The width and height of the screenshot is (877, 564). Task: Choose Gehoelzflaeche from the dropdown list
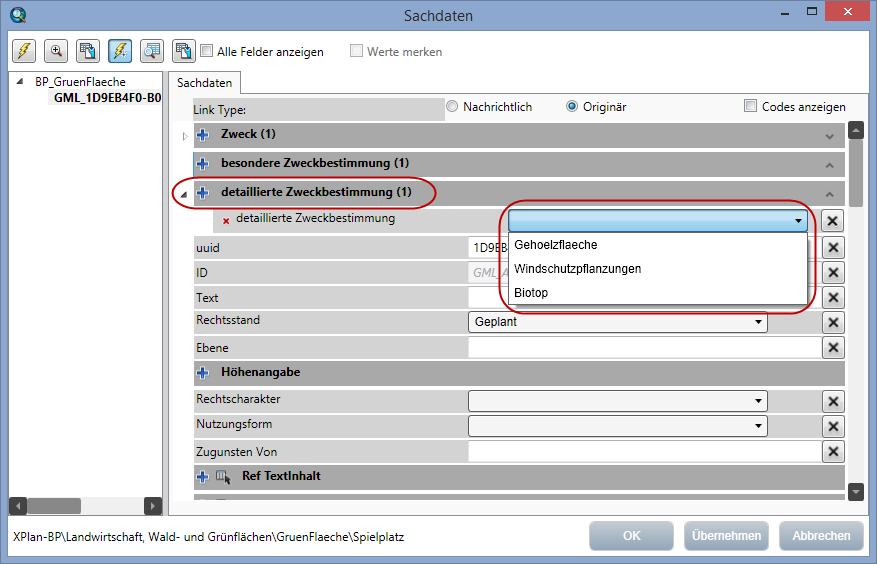pos(658,245)
